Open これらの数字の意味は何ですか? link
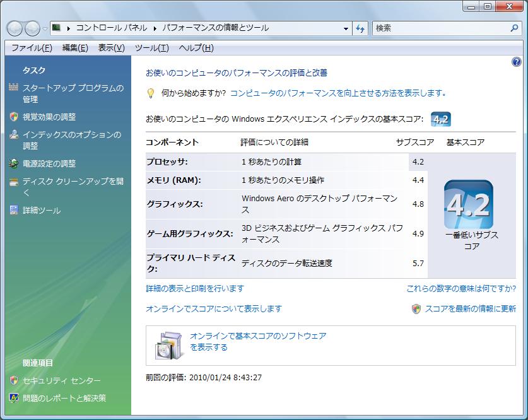Screen dimensions: 528x420 tap(461, 288)
